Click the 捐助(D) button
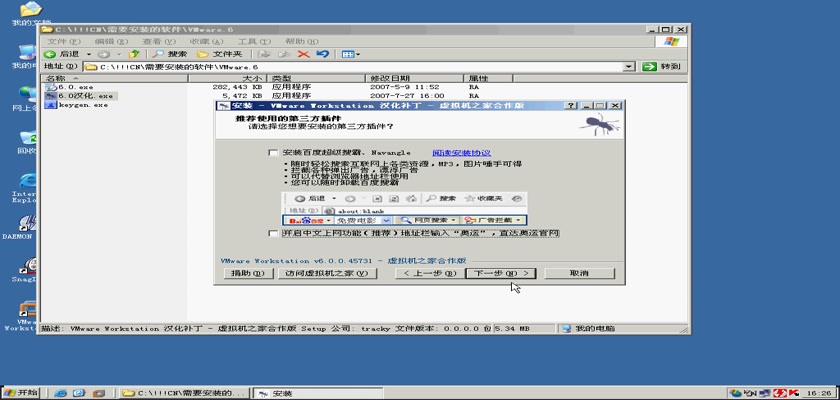840x400 pixels. (x=248, y=273)
